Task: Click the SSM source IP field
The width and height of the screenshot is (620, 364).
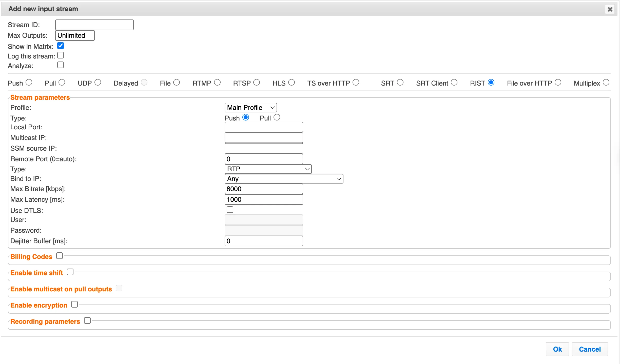Action: tap(264, 148)
